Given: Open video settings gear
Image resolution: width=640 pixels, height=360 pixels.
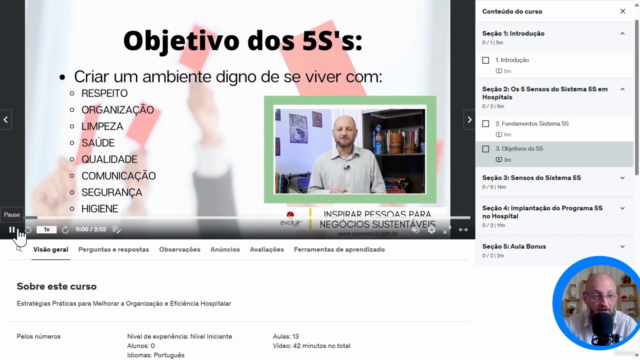Looking at the screenshot, I should (x=431, y=230).
